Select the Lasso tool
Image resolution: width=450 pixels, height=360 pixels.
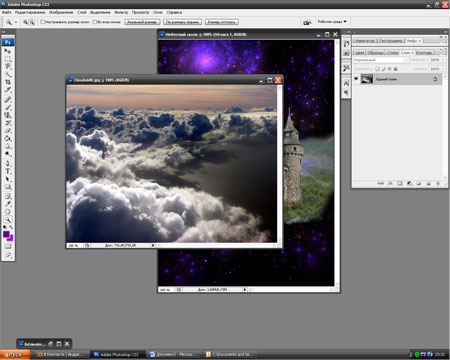click(8, 66)
